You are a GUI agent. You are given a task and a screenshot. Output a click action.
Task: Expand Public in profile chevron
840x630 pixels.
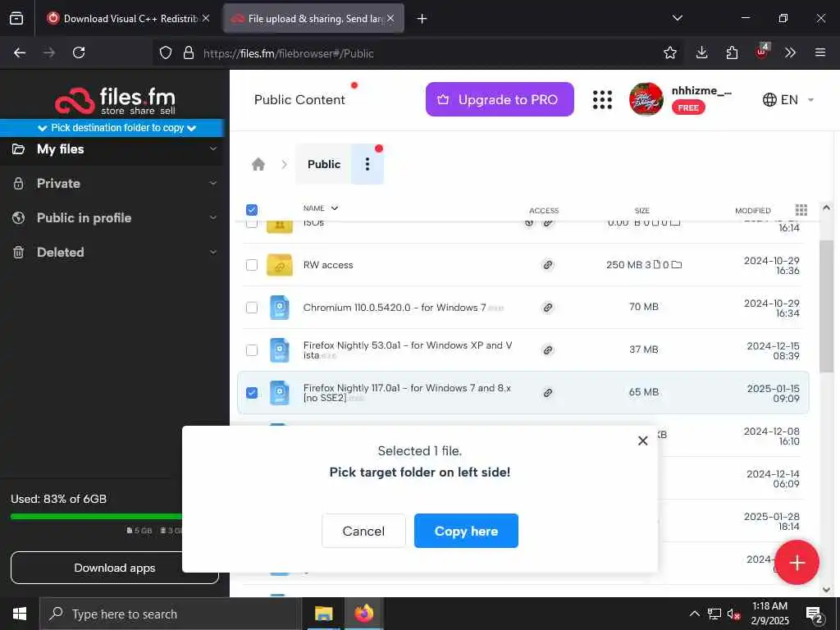213,217
